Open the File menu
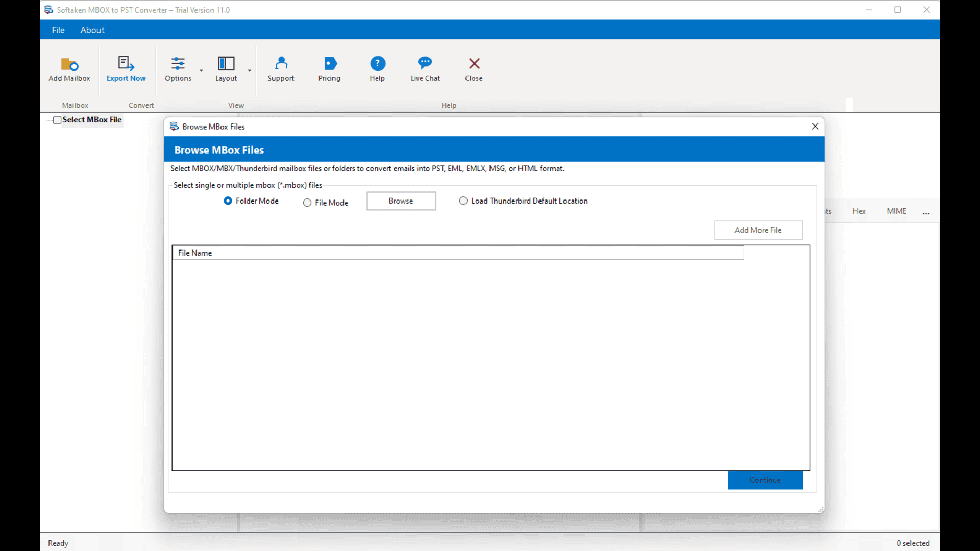 pyautogui.click(x=58, y=30)
